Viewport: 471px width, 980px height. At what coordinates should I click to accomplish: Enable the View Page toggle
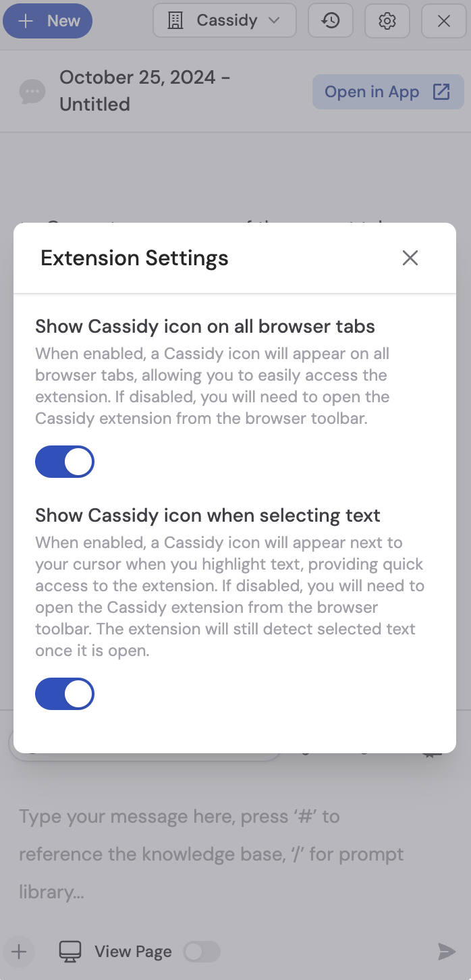point(202,951)
